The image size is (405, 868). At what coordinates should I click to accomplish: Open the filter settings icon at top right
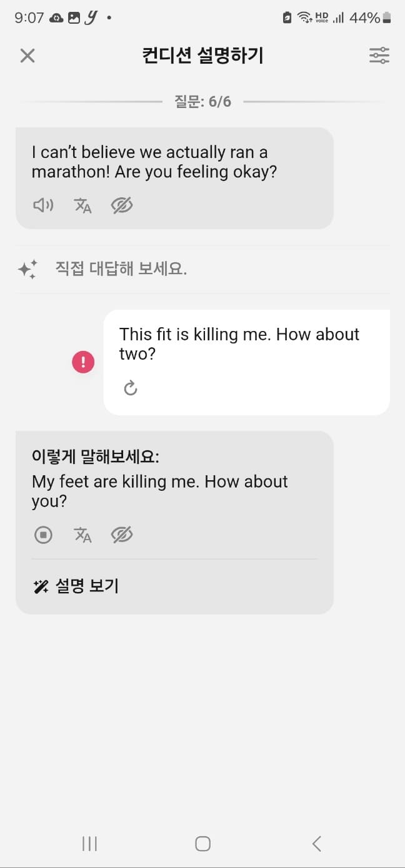click(379, 56)
